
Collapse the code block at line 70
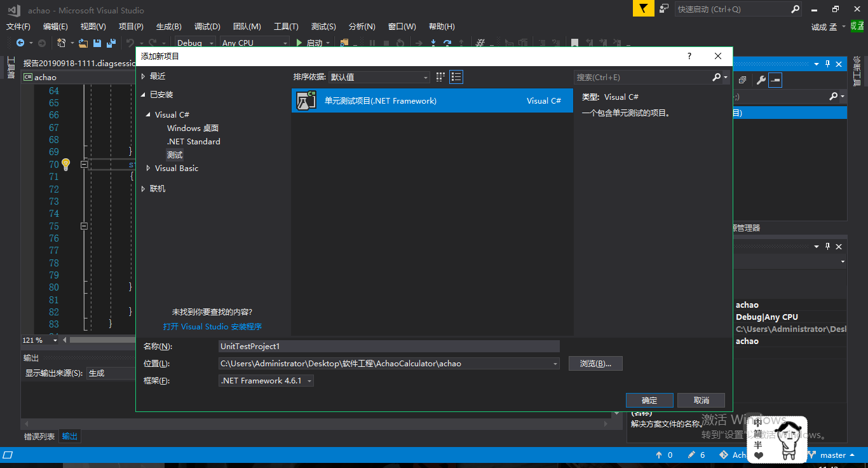tap(83, 165)
